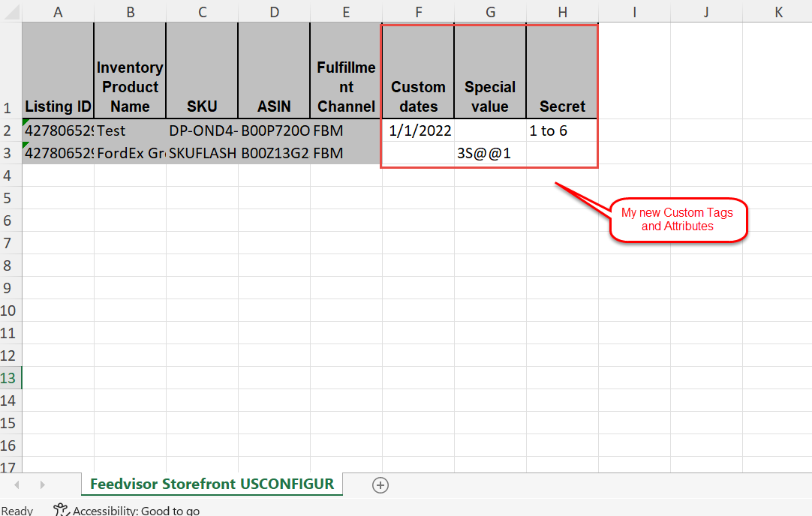Click the SKU header cell

(202, 70)
